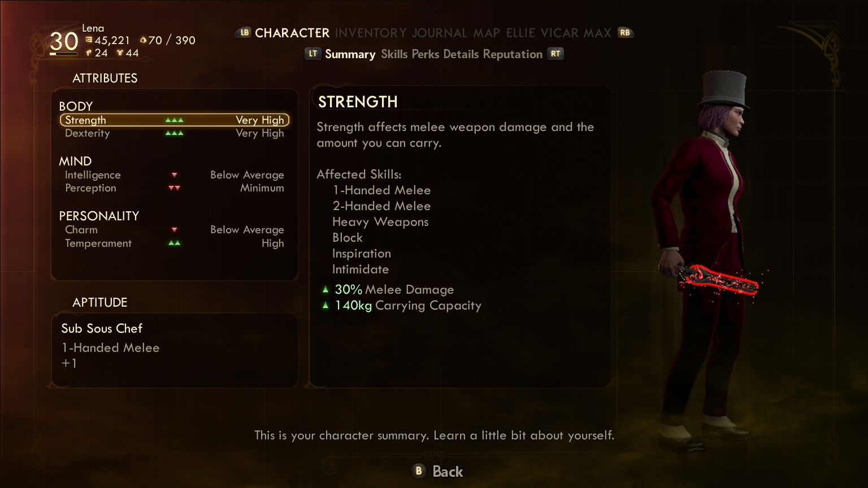Open the MAP tab

point(487,33)
